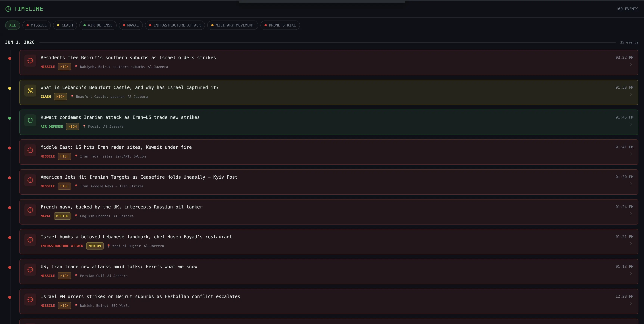Image resolution: width=644 pixels, height=324 pixels.
Task: Click location pin beside Dahiyeh, Beirut southern suburbs
Action: click(76, 67)
